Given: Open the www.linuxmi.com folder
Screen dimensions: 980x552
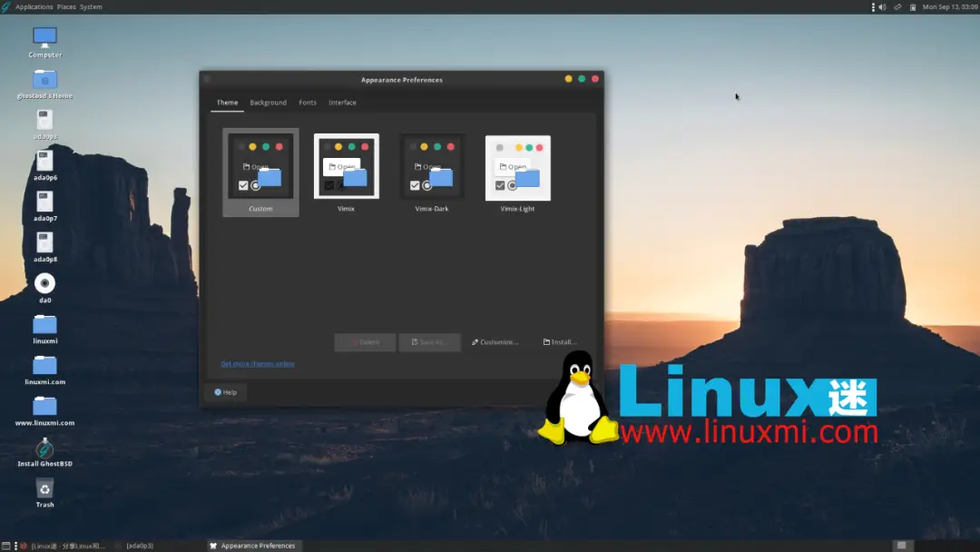Looking at the screenshot, I should pos(44,406).
